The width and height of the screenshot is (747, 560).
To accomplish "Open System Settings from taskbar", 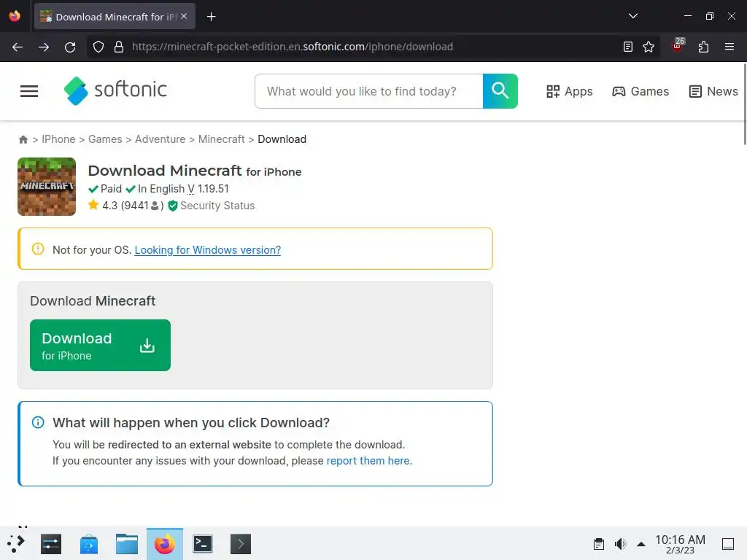I will 51,544.
